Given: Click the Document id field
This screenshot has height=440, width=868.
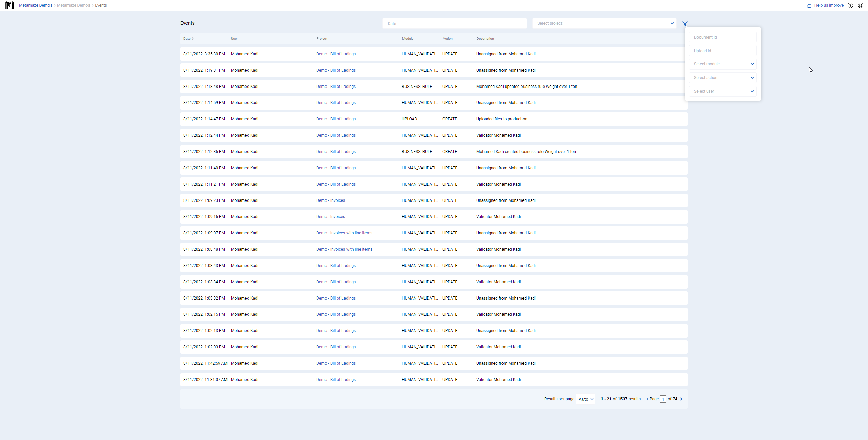Looking at the screenshot, I should pyautogui.click(x=723, y=37).
